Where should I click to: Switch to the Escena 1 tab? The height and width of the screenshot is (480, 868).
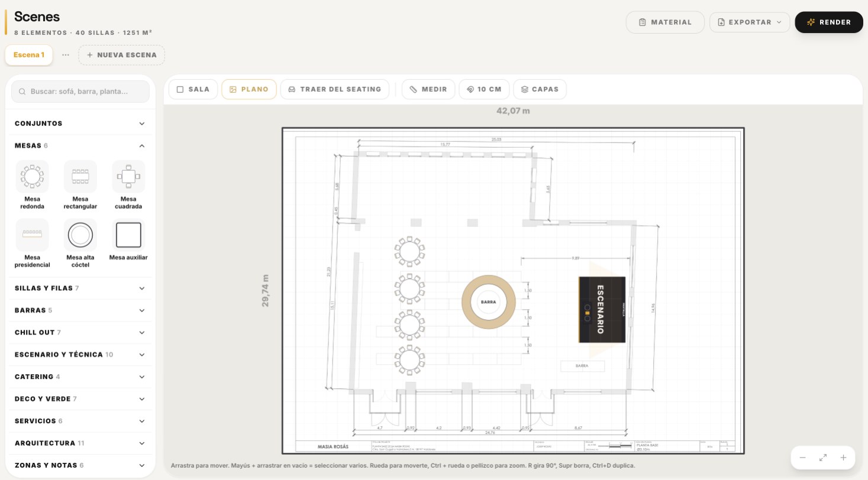click(29, 55)
